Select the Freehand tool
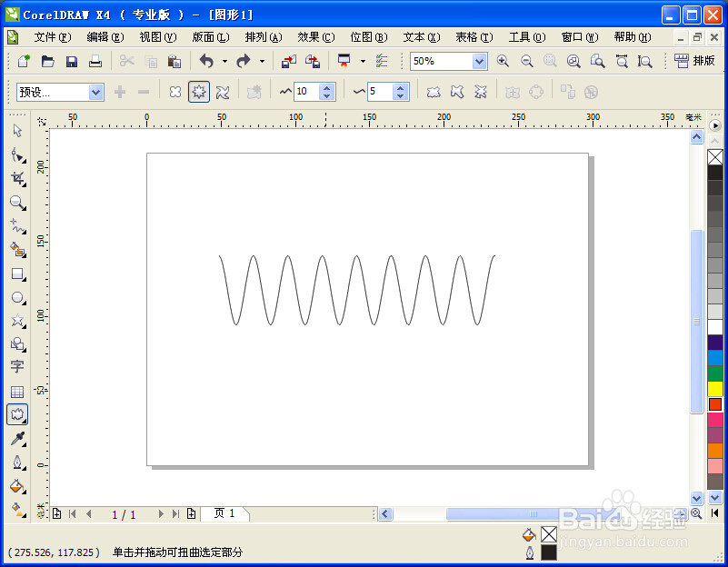The image size is (728, 567). coord(17,226)
